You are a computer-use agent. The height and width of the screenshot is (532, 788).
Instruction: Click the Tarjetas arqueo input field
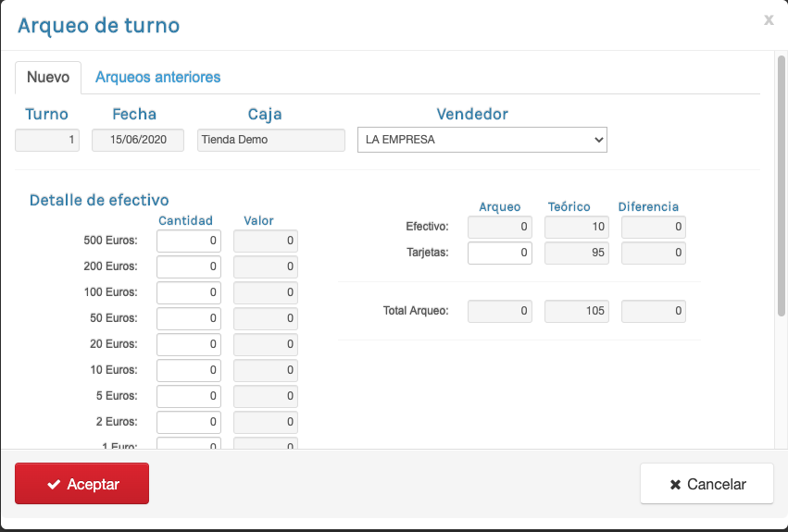[500, 253]
